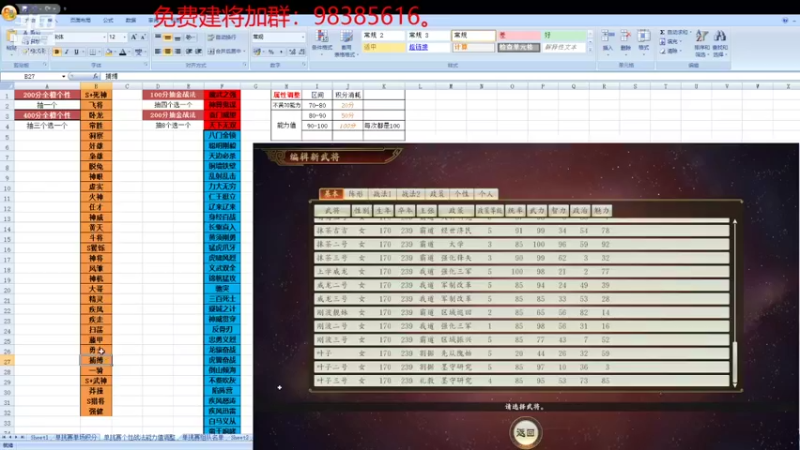This screenshot has width=800, height=450.
Task: Click the increase font size icon
Action: pyautogui.click(x=133, y=37)
